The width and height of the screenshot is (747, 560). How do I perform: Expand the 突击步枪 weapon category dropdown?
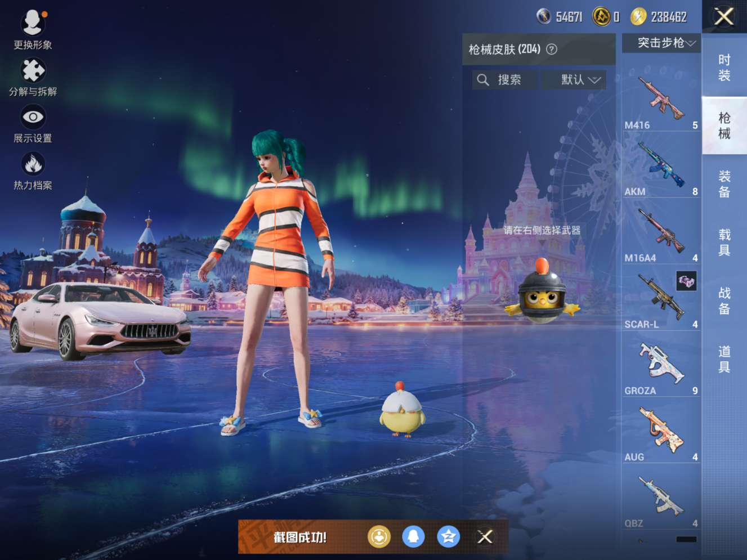click(661, 42)
